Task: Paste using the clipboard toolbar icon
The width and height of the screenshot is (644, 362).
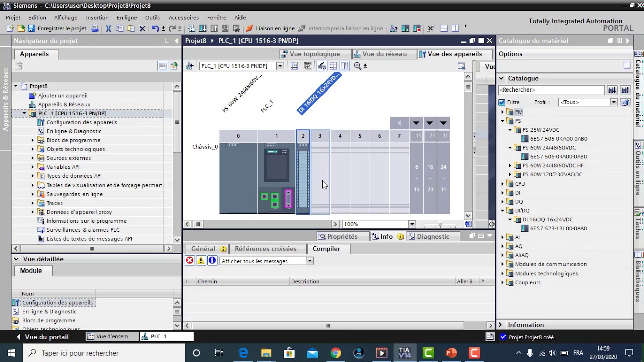Action: pos(131,29)
